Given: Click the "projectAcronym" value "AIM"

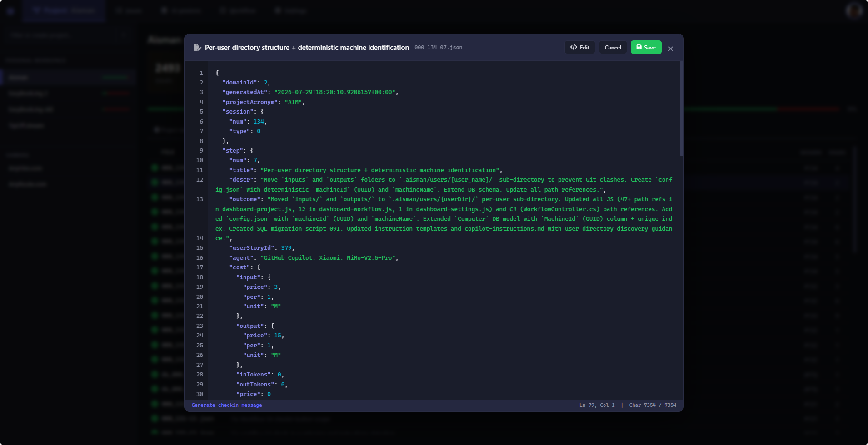Looking at the screenshot, I should click(x=293, y=102).
